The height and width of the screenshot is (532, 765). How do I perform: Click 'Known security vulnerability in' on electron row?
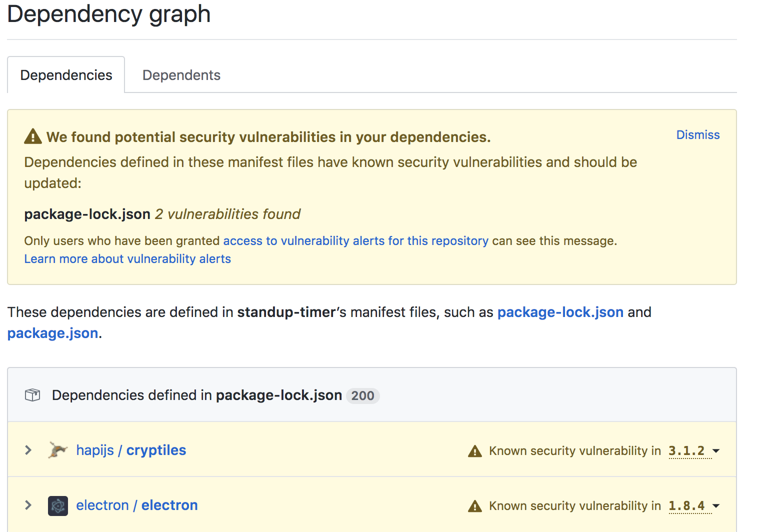[575, 506]
